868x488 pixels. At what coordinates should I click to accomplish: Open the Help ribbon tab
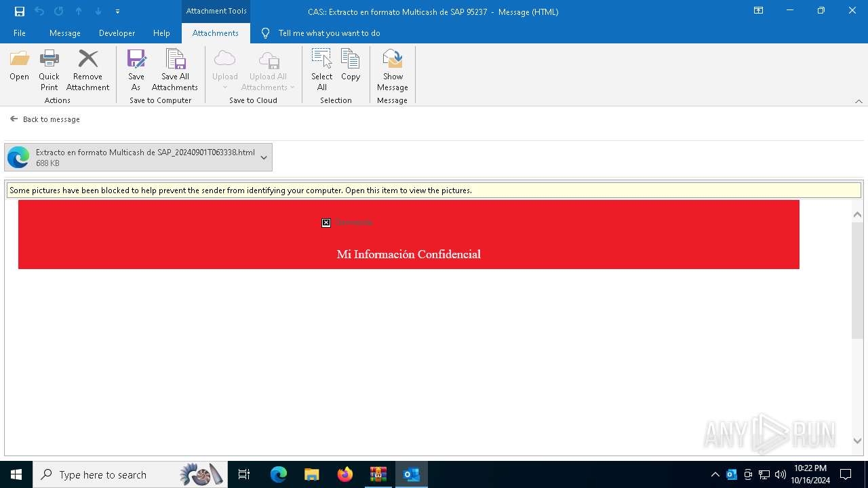click(x=161, y=33)
